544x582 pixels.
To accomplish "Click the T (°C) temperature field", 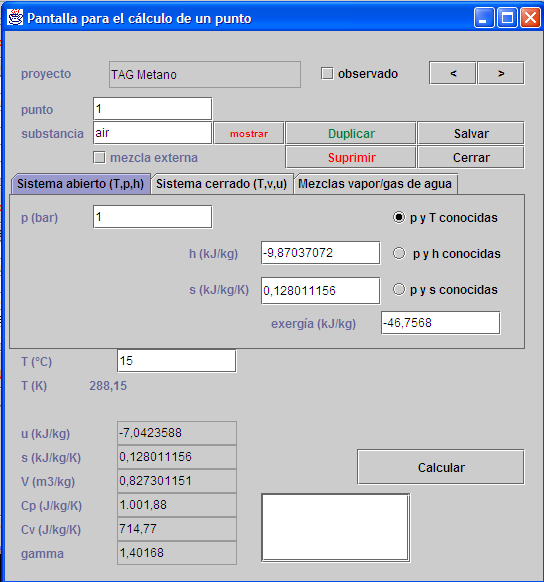I will (177, 360).
